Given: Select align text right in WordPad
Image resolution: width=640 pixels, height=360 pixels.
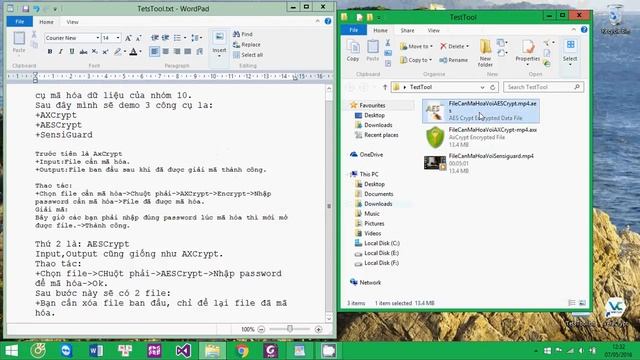Looking at the screenshot, I should [x=176, y=51].
